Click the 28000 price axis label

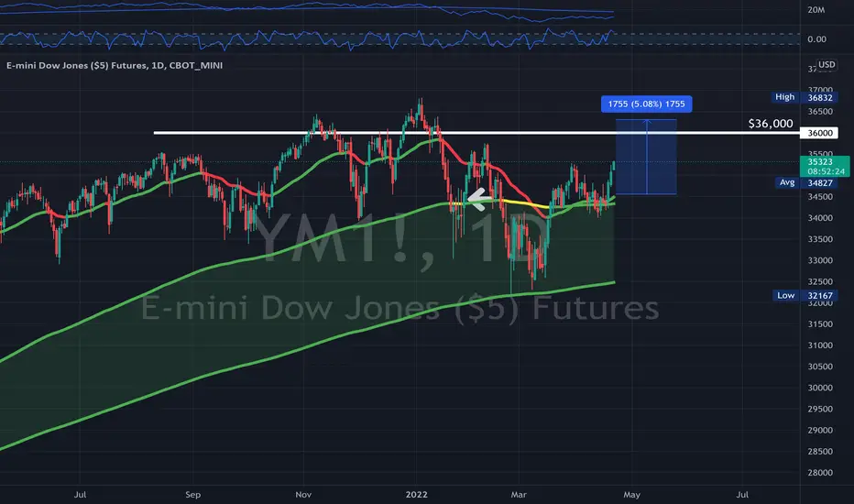820,473
